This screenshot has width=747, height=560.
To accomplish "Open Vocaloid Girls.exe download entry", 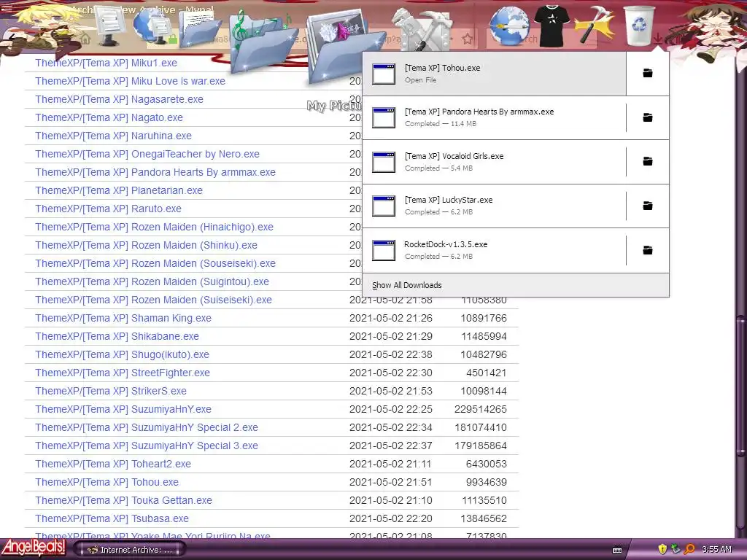I will pos(494,162).
